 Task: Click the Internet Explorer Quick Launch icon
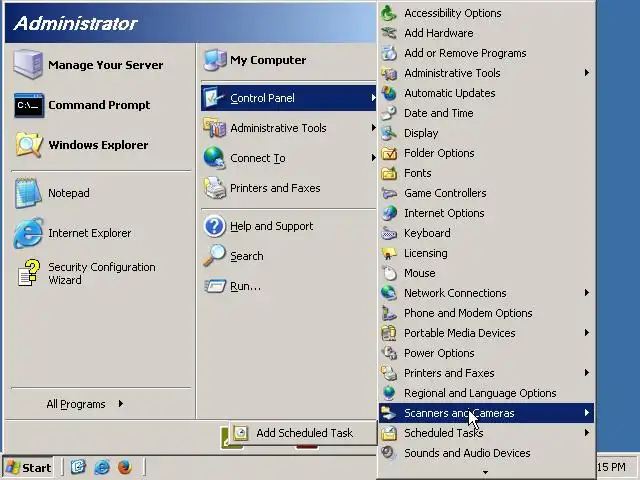(102, 467)
